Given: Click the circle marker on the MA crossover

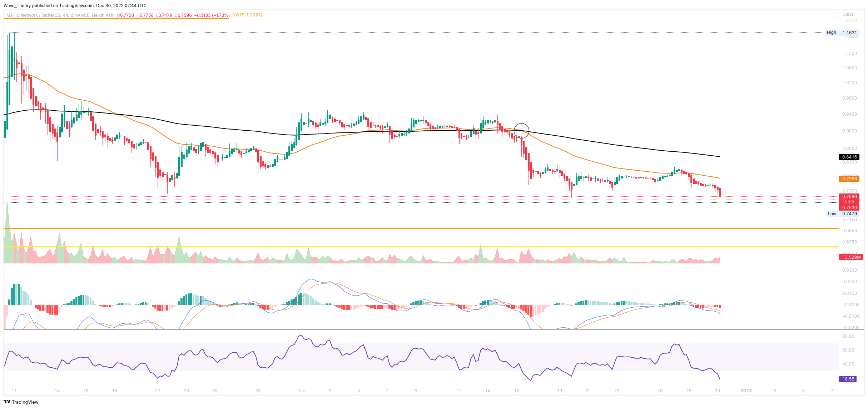Looking at the screenshot, I should coord(521,131).
